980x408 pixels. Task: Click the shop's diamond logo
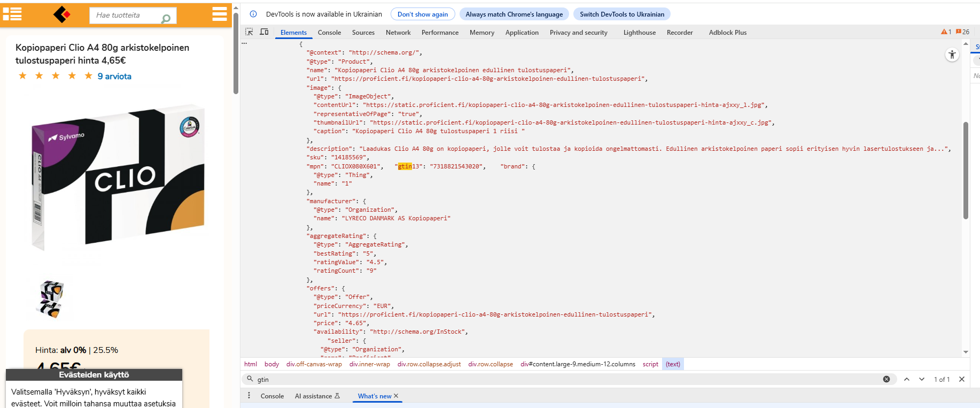click(x=62, y=14)
